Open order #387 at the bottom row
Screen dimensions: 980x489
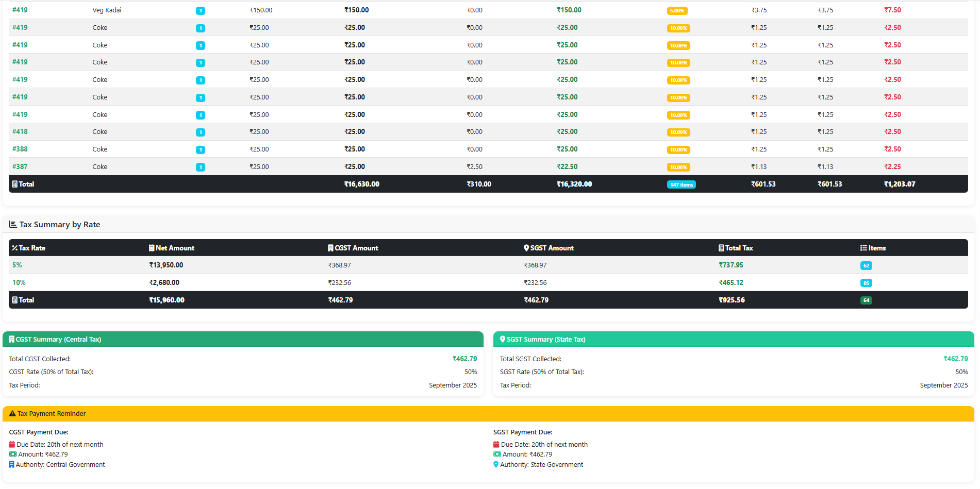(x=20, y=166)
